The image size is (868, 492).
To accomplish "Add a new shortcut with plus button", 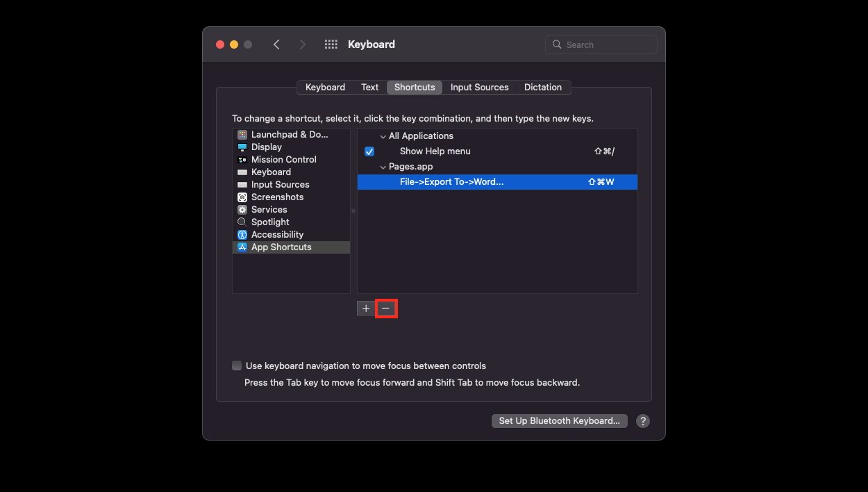I will click(x=366, y=309).
